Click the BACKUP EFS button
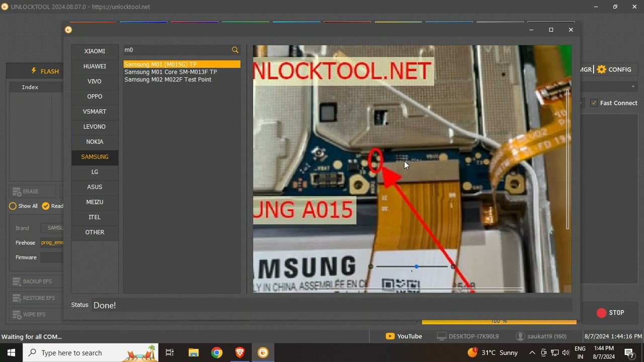The height and width of the screenshot is (362, 644). tap(36, 282)
